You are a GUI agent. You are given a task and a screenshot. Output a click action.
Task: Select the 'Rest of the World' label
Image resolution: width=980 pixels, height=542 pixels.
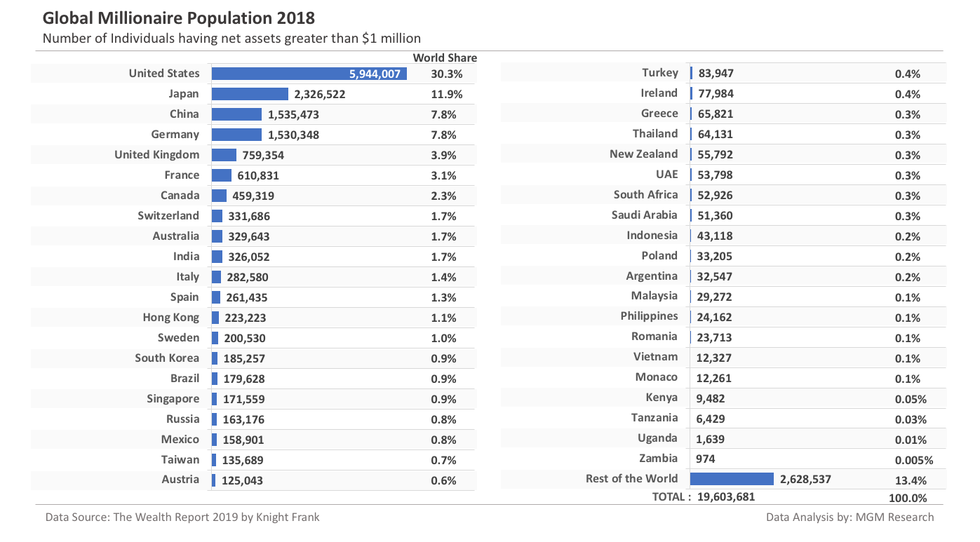click(x=632, y=478)
